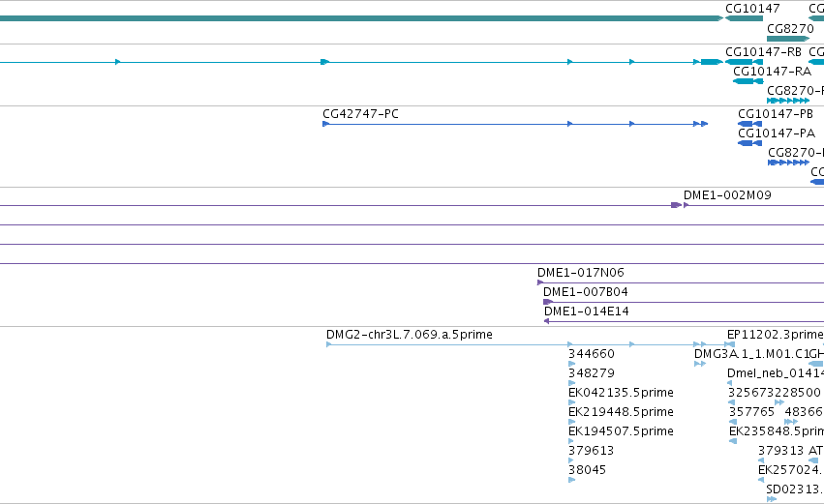Click the double-arrow glyph under SD02313

pos(772,499)
